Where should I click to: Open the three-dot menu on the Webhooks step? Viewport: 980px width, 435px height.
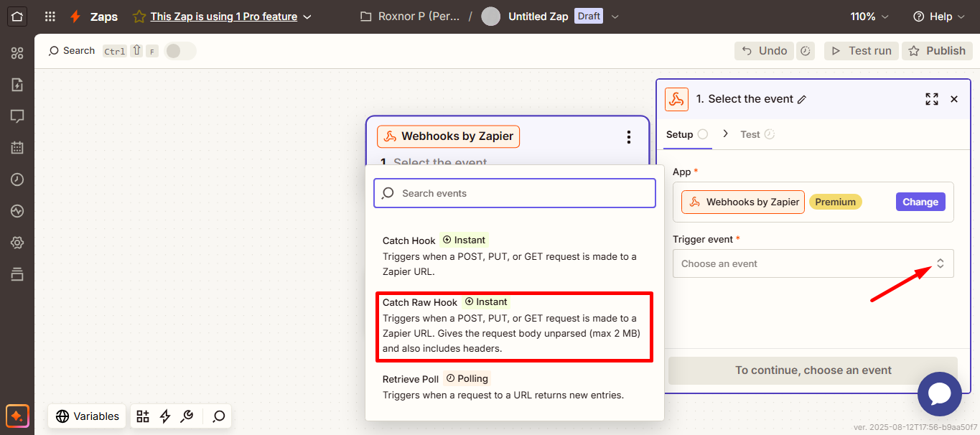pyautogui.click(x=629, y=137)
